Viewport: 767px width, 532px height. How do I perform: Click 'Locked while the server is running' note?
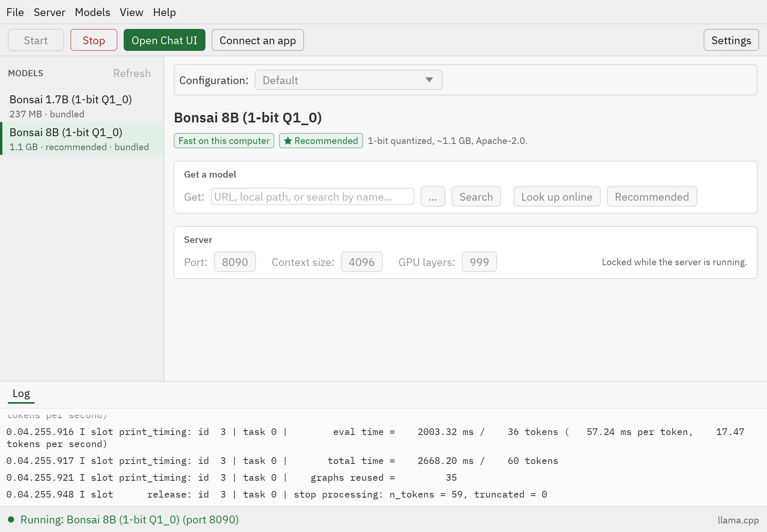(x=674, y=262)
